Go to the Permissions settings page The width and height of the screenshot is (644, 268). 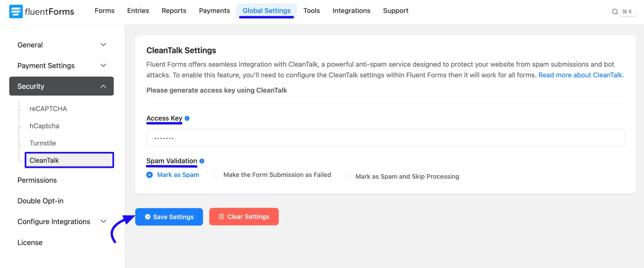37,180
